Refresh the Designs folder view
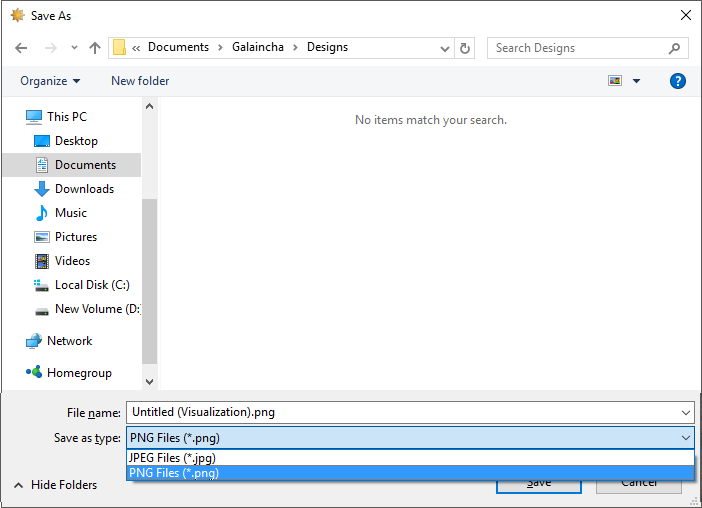 [x=465, y=48]
